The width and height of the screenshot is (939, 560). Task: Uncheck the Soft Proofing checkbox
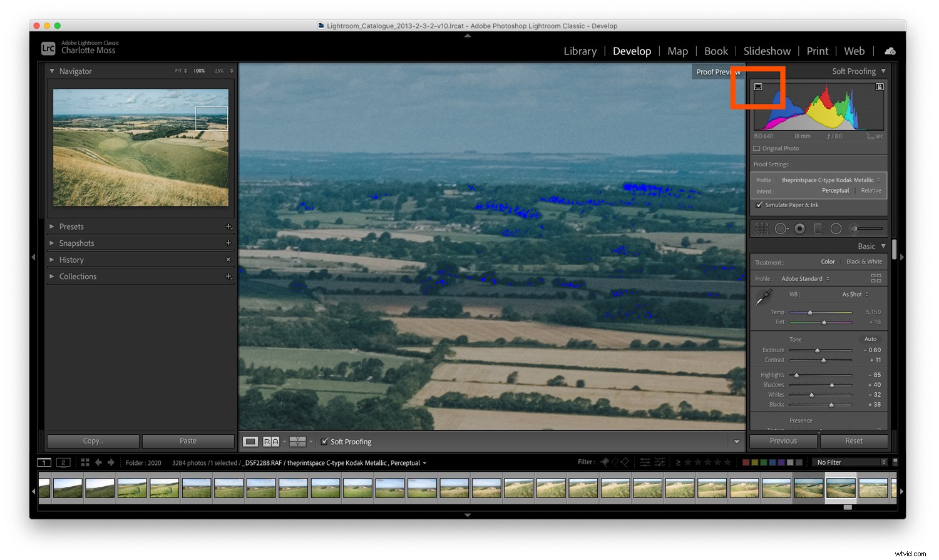pyautogui.click(x=324, y=441)
